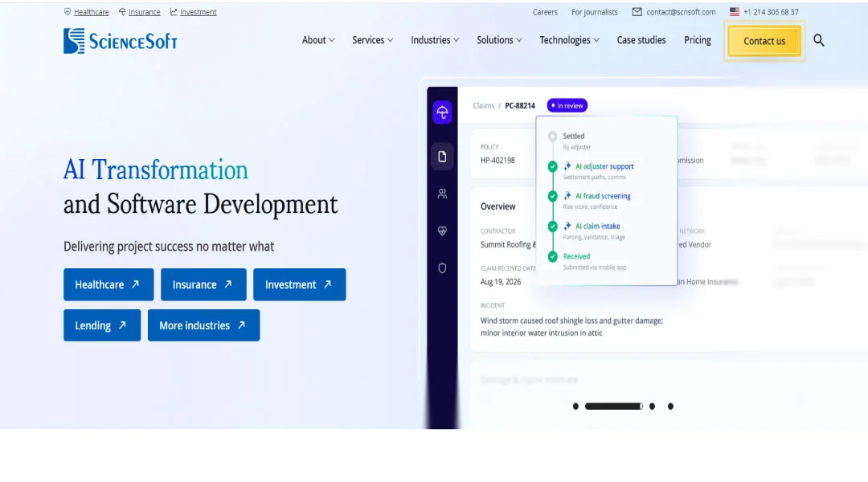Select the document icon in dark sidebar

442,157
